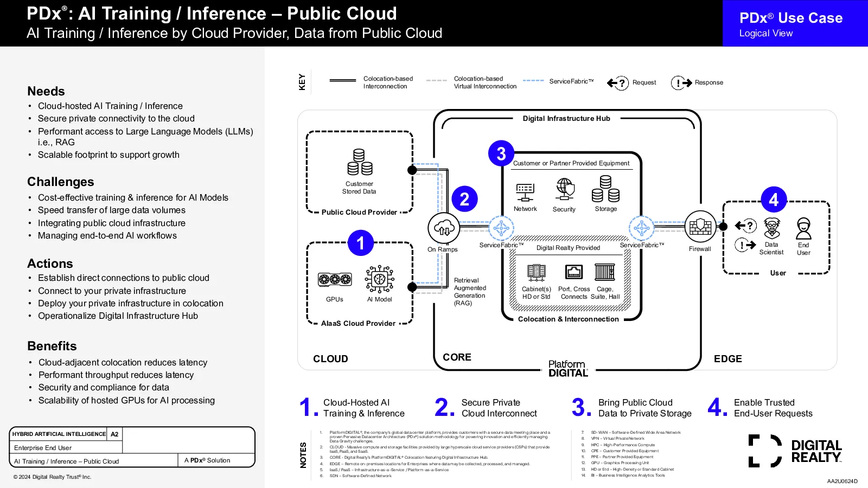868x488 pixels.
Task: Select "Secure private connectivity to the cloud" bullet
Action: click(116, 118)
